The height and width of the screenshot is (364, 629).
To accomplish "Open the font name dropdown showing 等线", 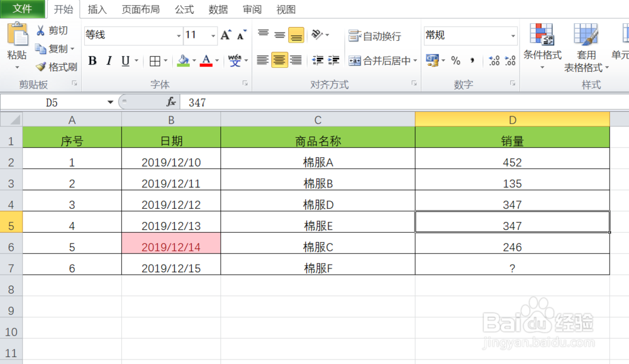I will [x=179, y=36].
